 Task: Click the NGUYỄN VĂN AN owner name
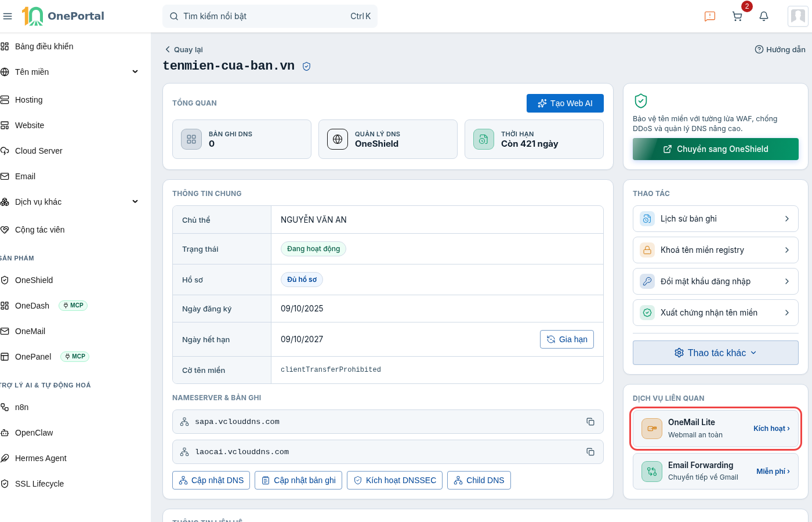[x=314, y=220]
